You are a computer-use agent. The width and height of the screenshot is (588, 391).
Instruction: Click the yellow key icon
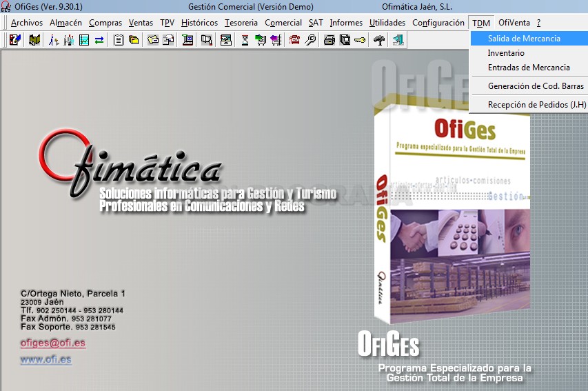pyautogui.click(x=360, y=40)
